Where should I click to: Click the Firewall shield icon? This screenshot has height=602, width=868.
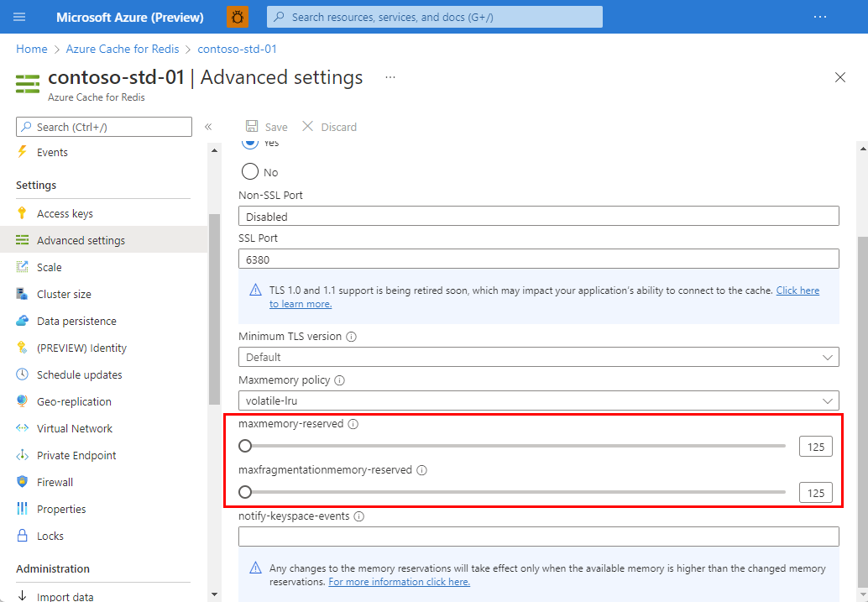pos(24,482)
